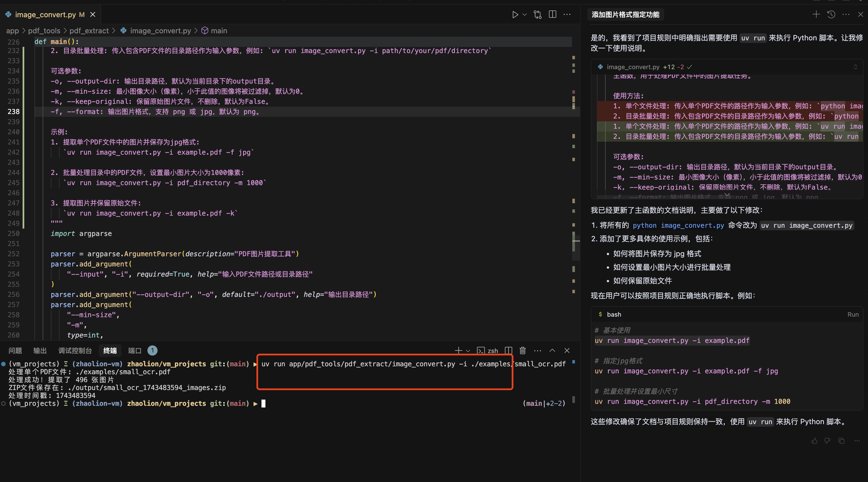868x482 pixels.
Task: Switch to the 端口 panel tab
Action: pyautogui.click(x=134, y=351)
